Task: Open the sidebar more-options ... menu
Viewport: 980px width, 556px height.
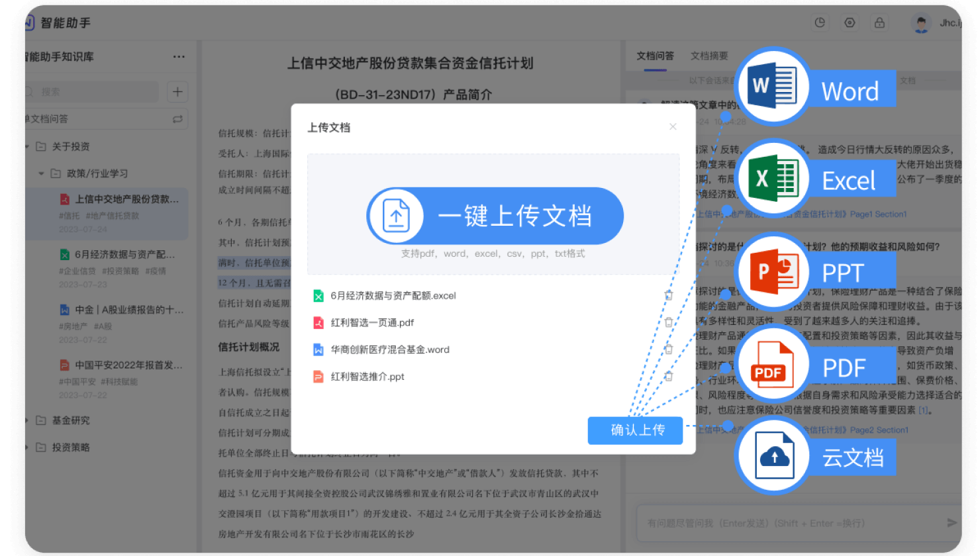Action: [179, 56]
